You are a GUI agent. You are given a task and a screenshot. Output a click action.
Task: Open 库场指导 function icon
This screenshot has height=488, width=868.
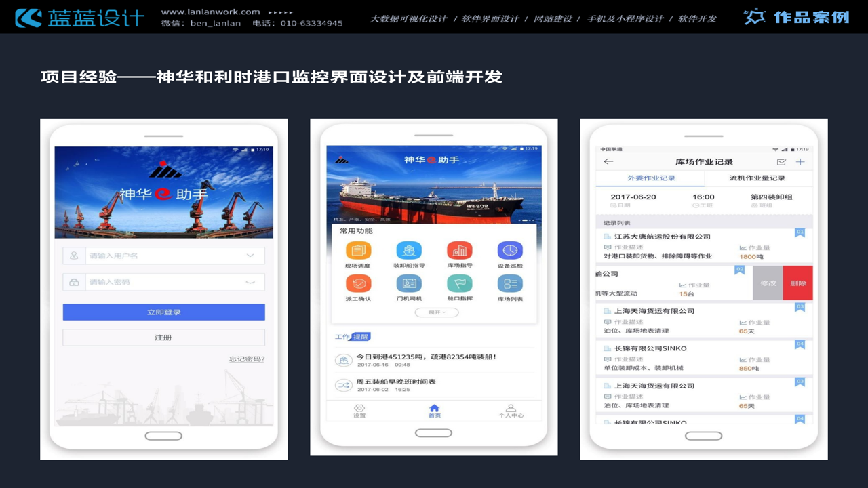click(x=459, y=250)
